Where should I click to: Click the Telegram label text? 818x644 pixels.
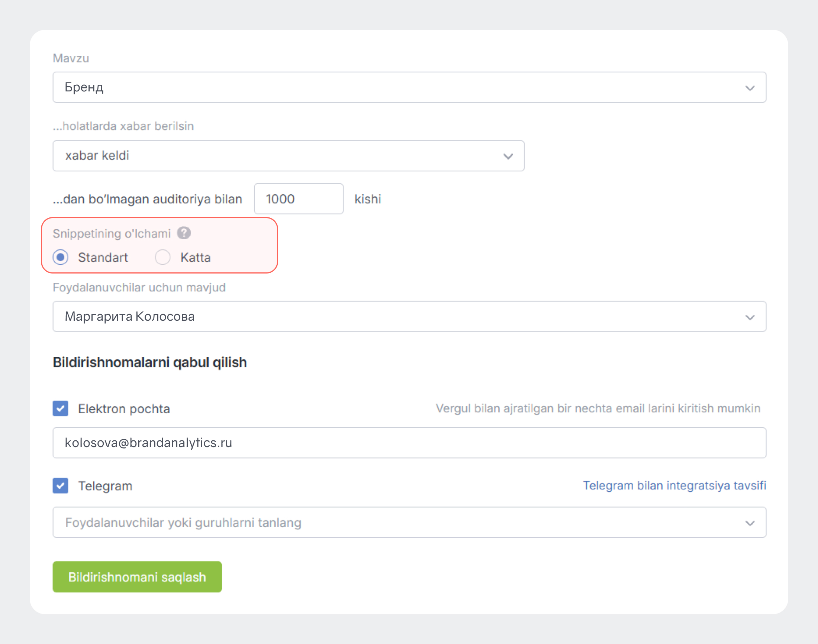click(105, 486)
